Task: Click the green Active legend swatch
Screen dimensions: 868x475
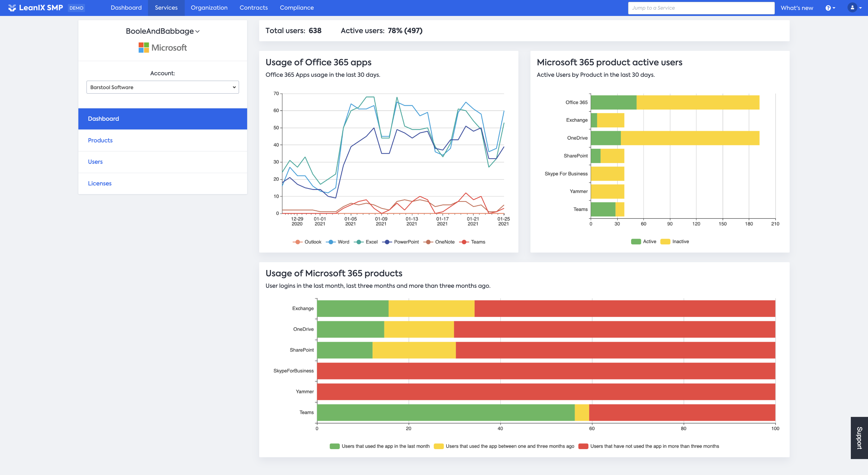Action: tap(636, 242)
